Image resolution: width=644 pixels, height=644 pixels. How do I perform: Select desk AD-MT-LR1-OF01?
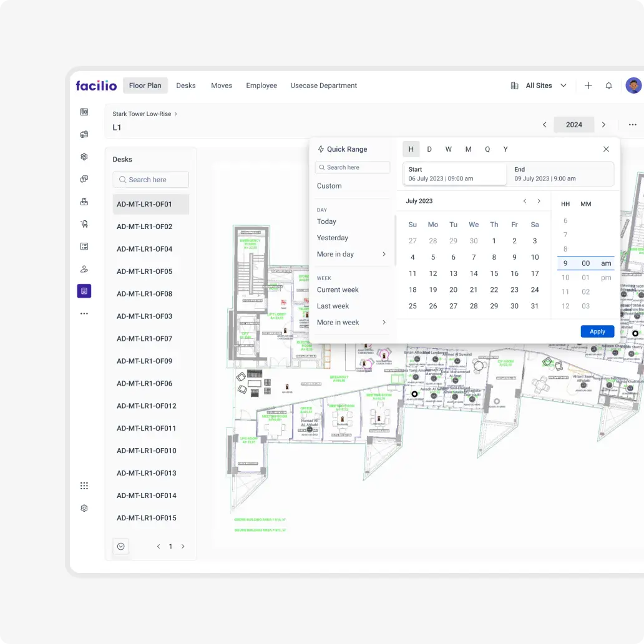click(x=151, y=204)
